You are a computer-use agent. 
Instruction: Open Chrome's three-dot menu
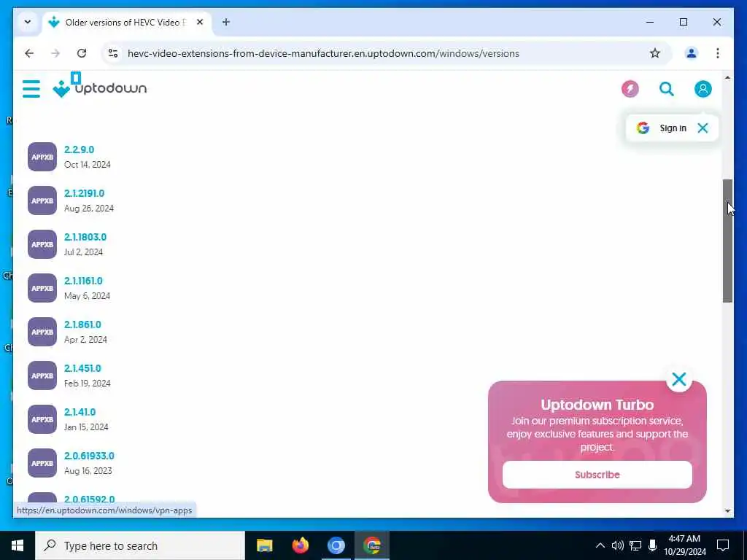718,53
